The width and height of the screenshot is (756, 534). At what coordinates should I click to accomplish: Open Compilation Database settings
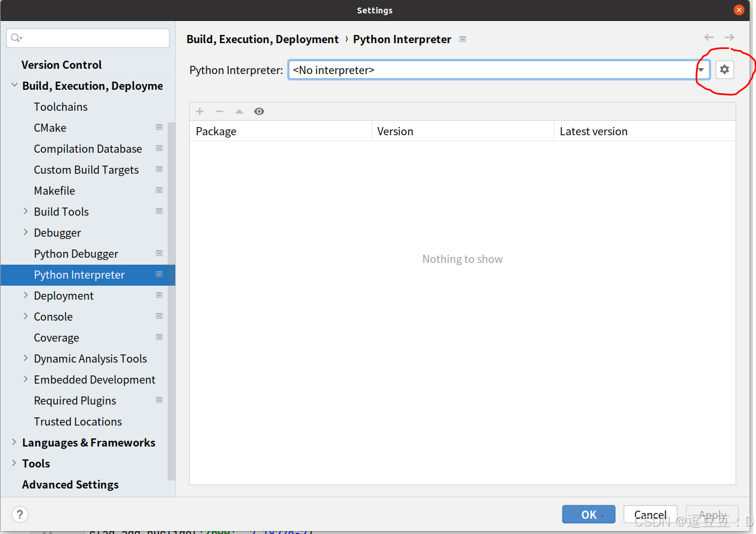[x=88, y=149]
